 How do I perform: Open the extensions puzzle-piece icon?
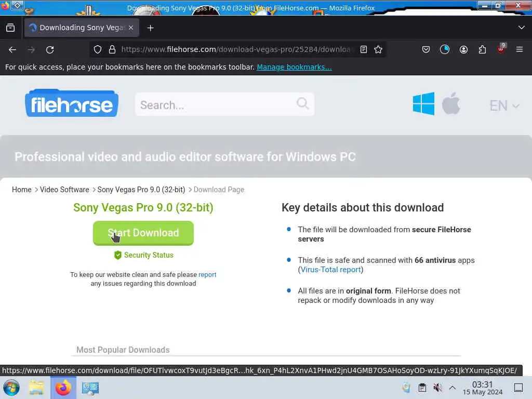(x=482, y=50)
